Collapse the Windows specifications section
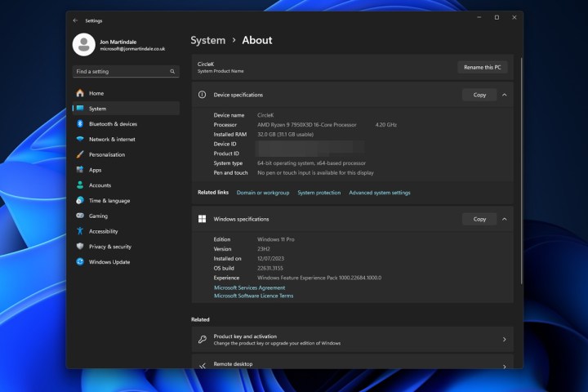Viewport: 588px width, 392px height. coord(505,219)
